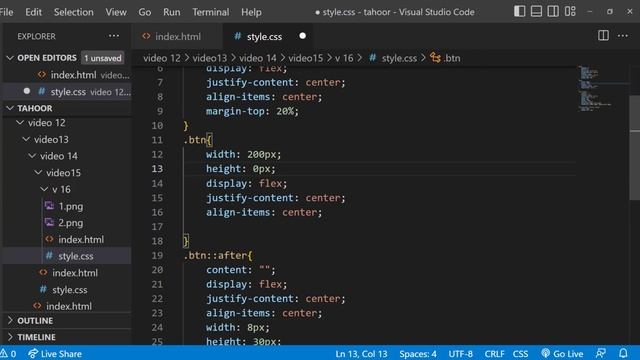Change indentation via Spaces: 4

pyautogui.click(x=418, y=353)
